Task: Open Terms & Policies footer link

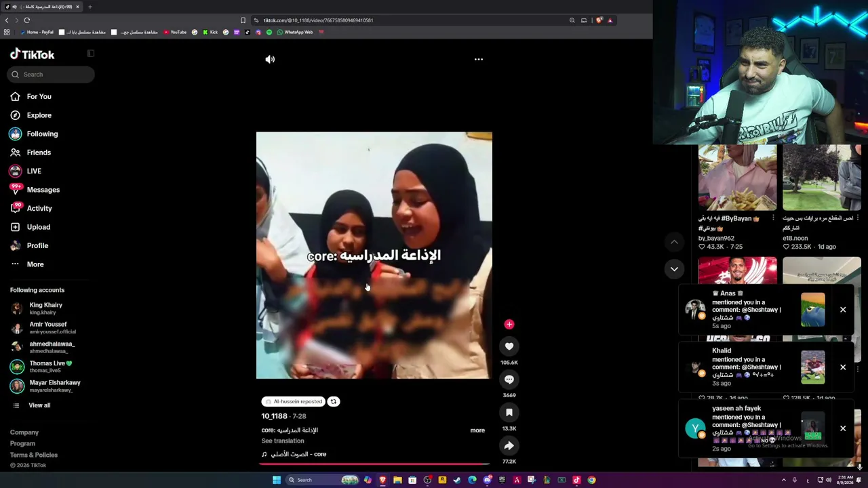Action: 34,455
